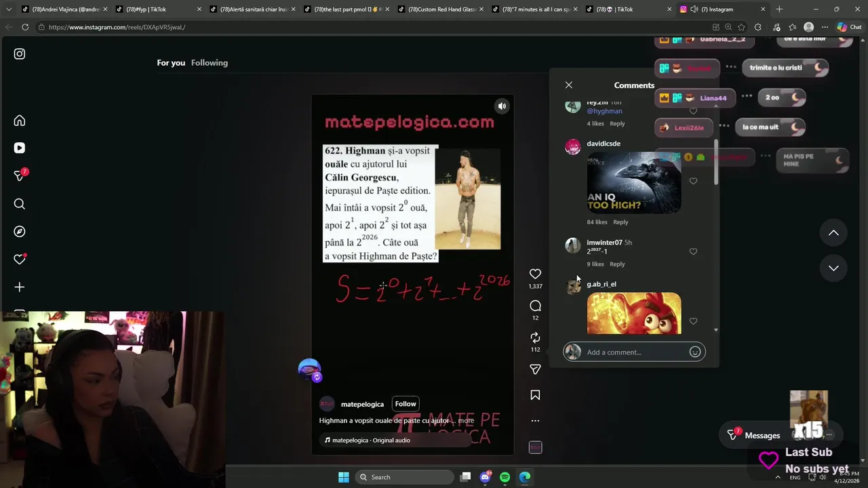Open the Edge Copilot Chat button
The image size is (868, 488).
pos(849,27)
